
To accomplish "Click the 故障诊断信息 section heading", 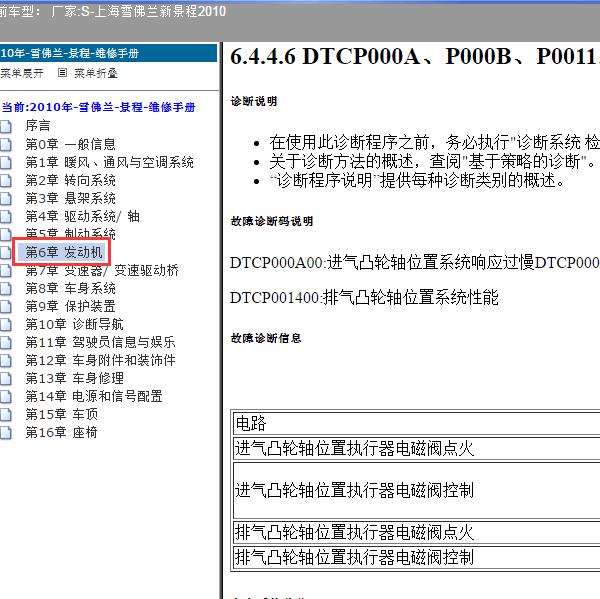I will [x=266, y=338].
